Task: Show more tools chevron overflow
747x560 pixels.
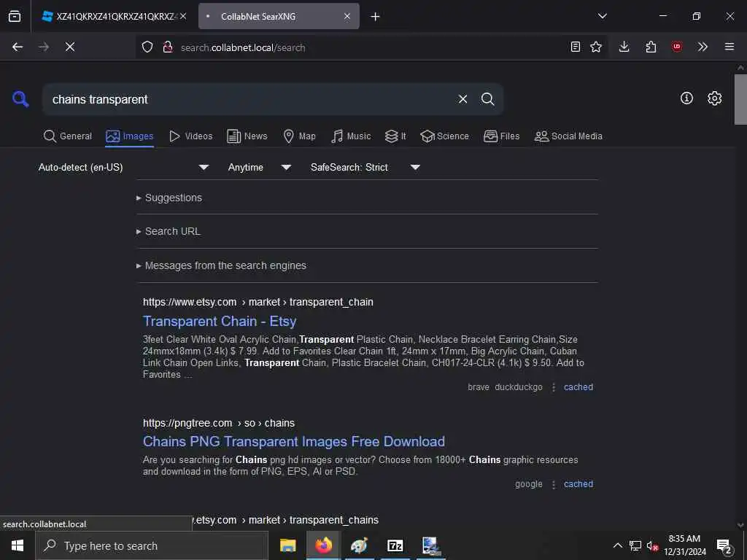Action: pyautogui.click(x=703, y=47)
